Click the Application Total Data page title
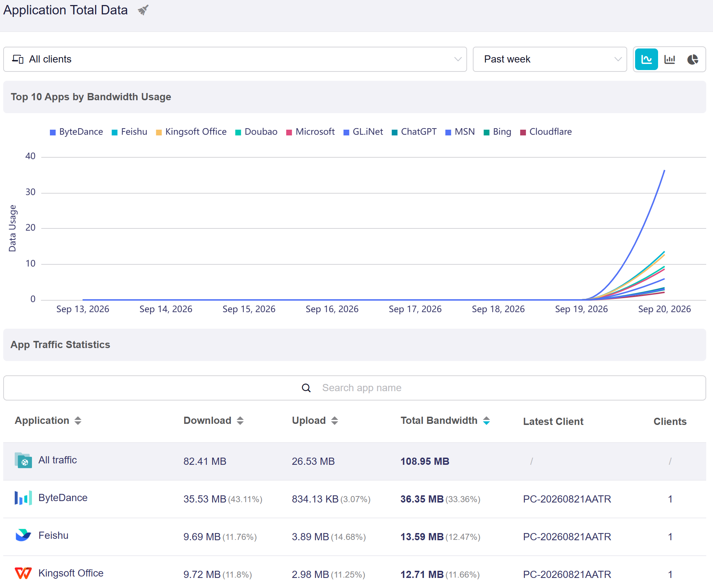 coord(66,10)
